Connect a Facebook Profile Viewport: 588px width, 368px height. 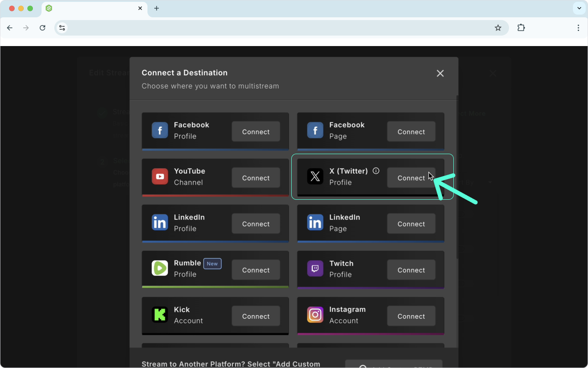pos(256,132)
